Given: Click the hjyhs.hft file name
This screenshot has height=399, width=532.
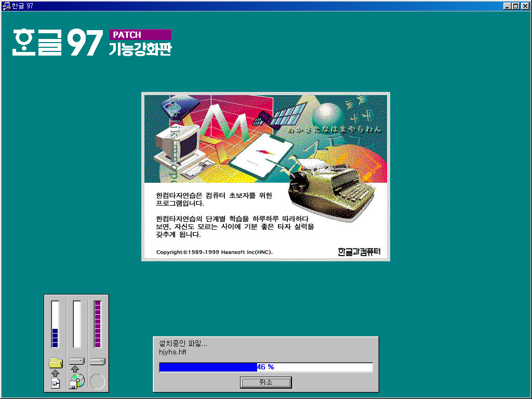Looking at the screenshot, I should click(x=172, y=352).
